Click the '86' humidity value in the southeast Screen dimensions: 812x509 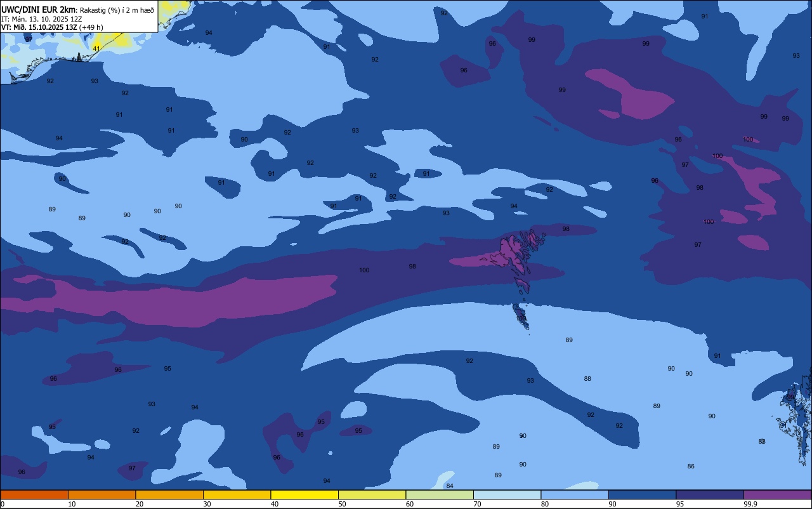tap(691, 466)
